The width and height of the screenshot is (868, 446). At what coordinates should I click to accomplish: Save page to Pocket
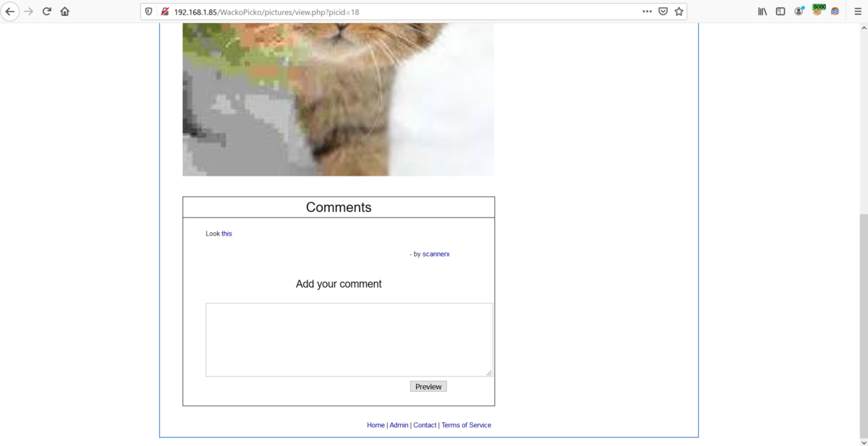[663, 12]
